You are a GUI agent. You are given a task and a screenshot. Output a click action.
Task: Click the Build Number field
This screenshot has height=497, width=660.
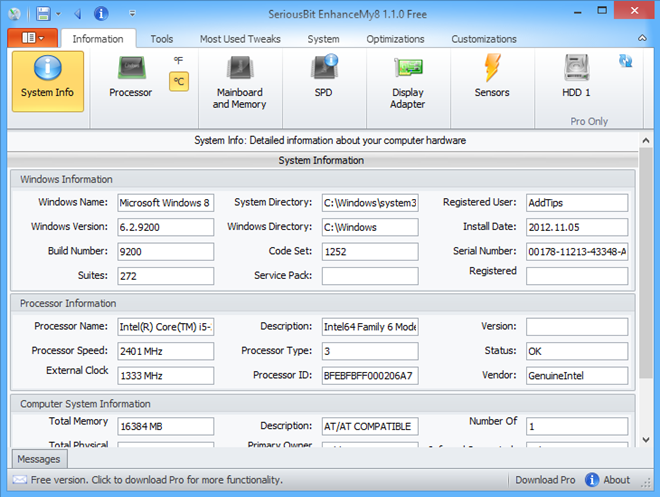coord(165,252)
